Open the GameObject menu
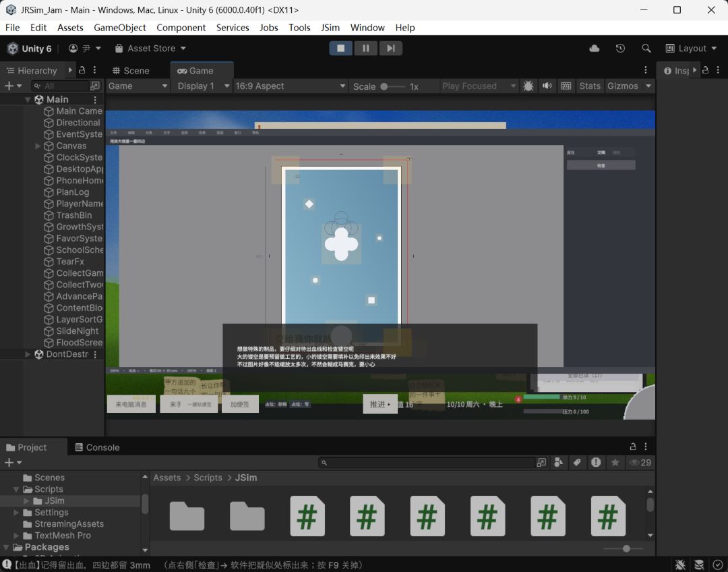This screenshot has height=572, width=728. (x=120, y=28)
